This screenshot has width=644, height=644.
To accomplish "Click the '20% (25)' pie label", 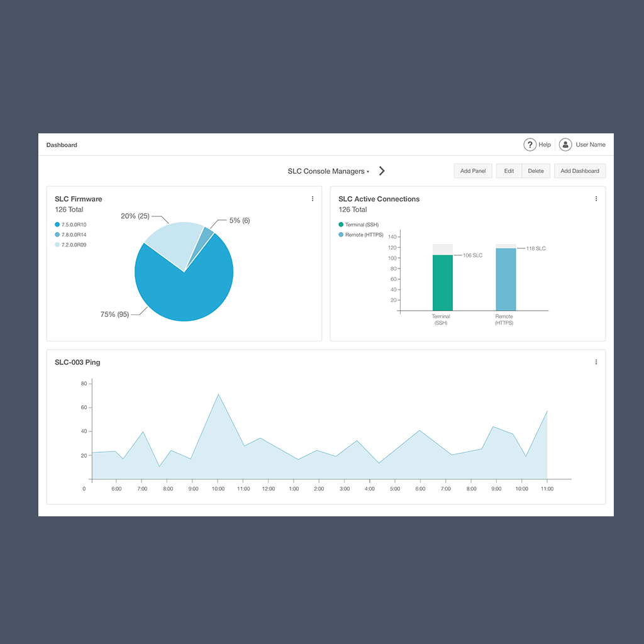I will 135,216.
